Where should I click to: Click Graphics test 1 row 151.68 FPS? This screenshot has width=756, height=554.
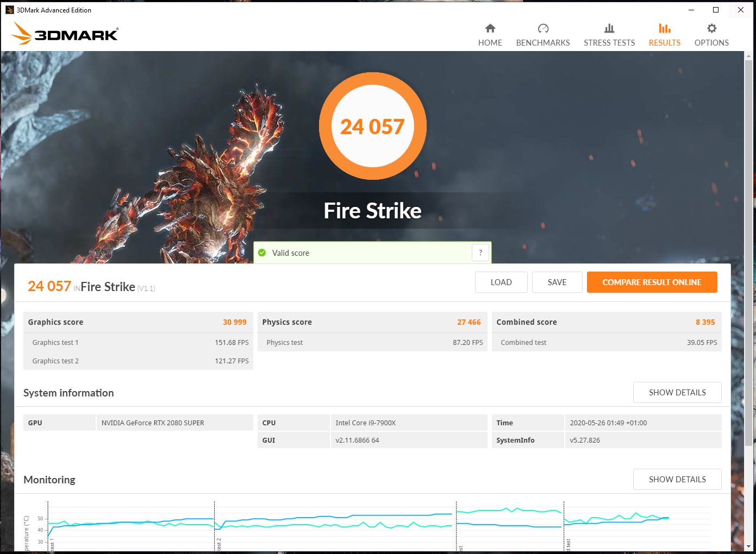point(138,342)
